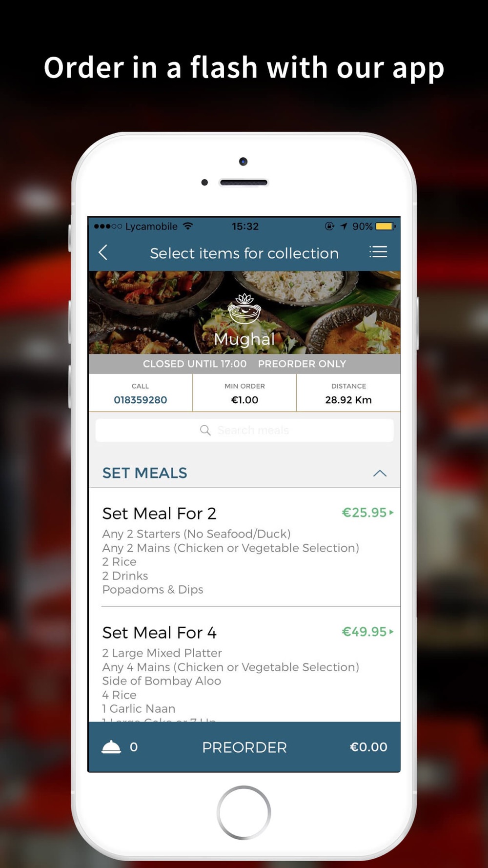Viewport: 488px width, 868px height.
Task: Tap the location arrow status icon
Action: 344,226
